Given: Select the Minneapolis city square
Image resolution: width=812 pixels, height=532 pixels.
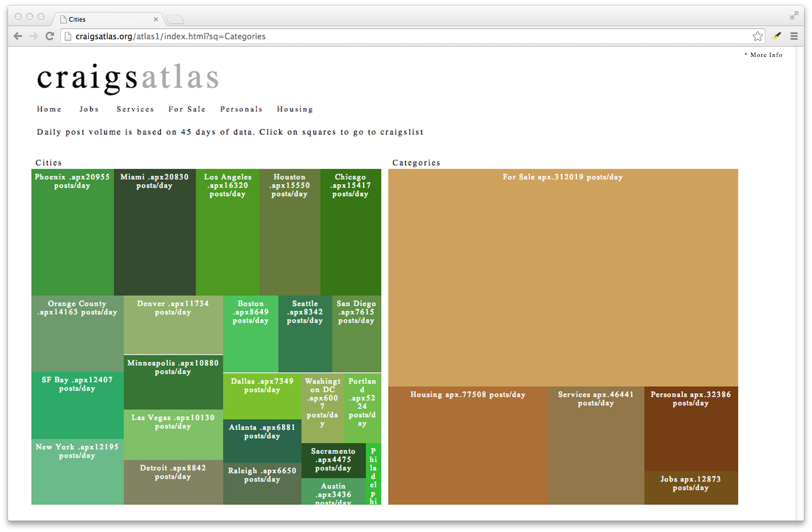Looking at the screenshot, I should pyautogui.click(x=173, y=382).
